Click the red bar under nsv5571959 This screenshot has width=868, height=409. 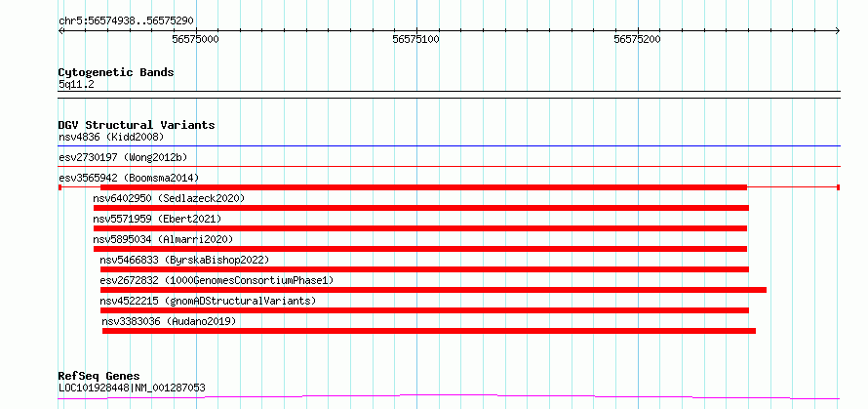420,228
